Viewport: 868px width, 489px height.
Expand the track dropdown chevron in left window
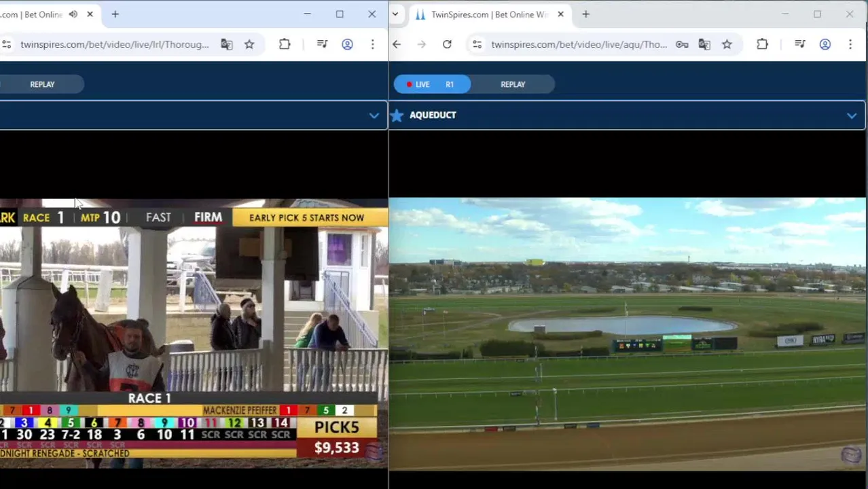(374, 115)
